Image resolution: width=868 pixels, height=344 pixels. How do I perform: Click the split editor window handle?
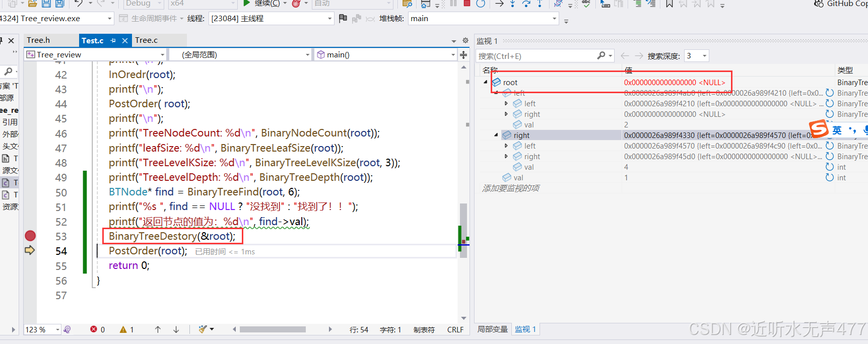463,55
